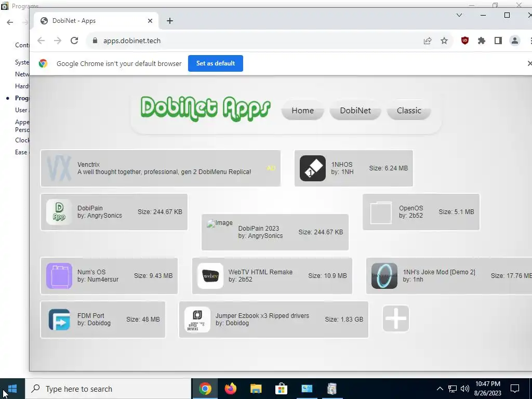This screenshot has width=532, height=399.
Task: Click the taskbar search box
Action: point(108,389)
